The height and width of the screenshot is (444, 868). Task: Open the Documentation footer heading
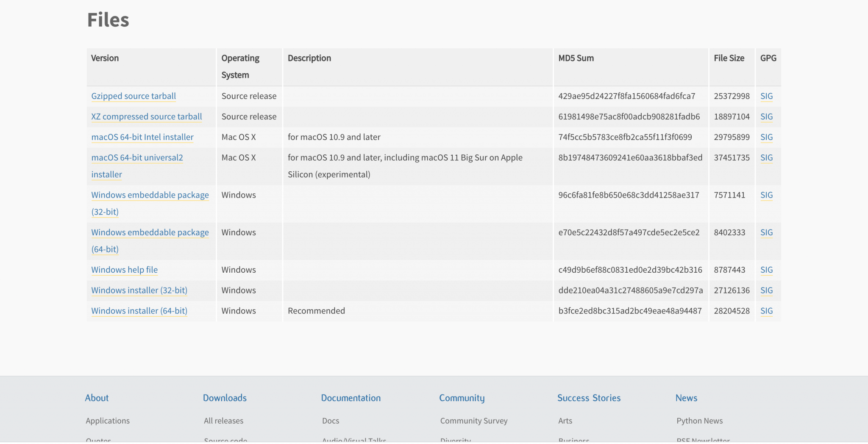tap(351, 398)
